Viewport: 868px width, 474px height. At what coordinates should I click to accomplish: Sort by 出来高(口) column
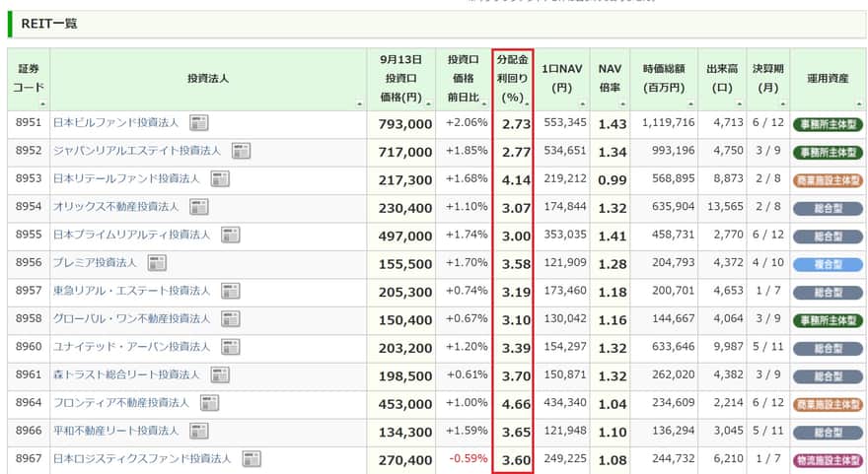[740, 104]
